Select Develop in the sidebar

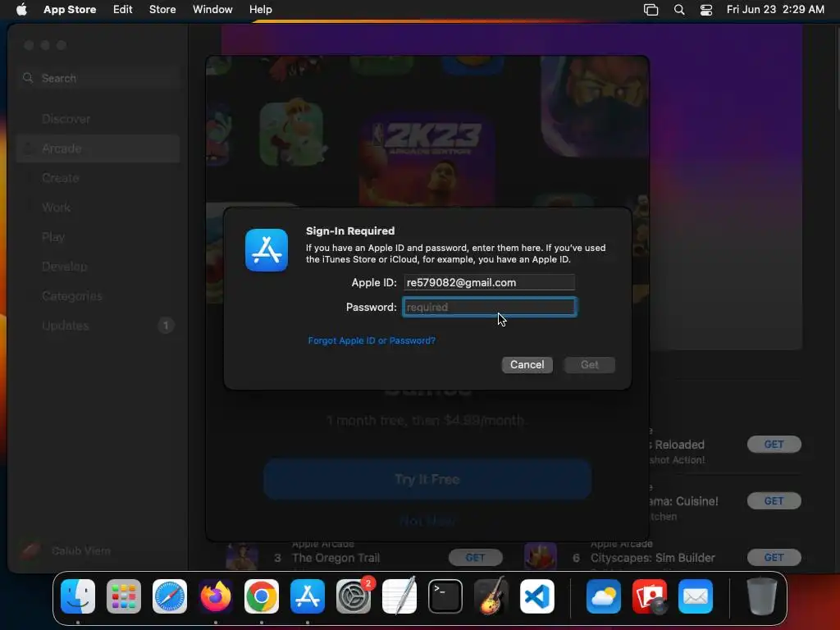(98, 267)
